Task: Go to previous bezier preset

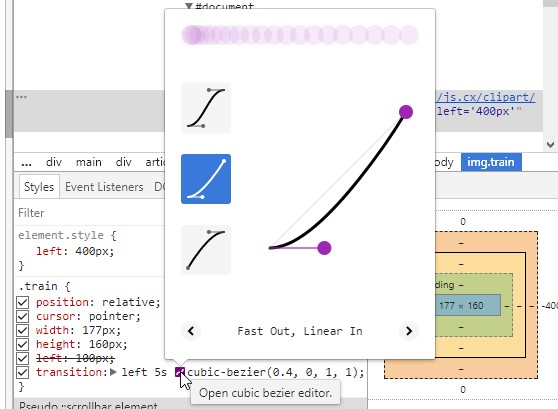Action: 191,331
